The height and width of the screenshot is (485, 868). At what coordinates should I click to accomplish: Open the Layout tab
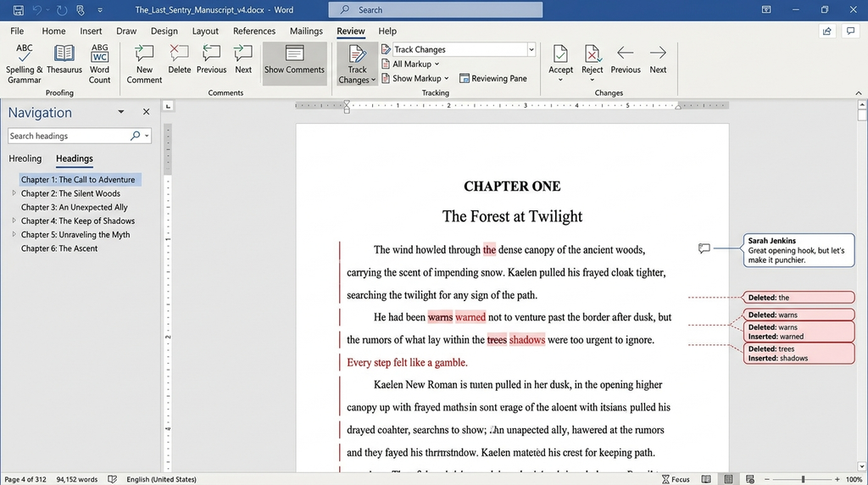[205, 31]
